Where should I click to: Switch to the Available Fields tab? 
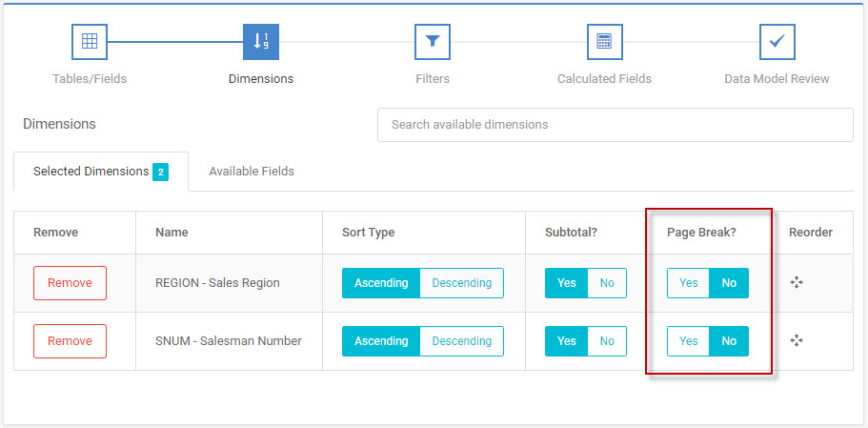[252, 172]
